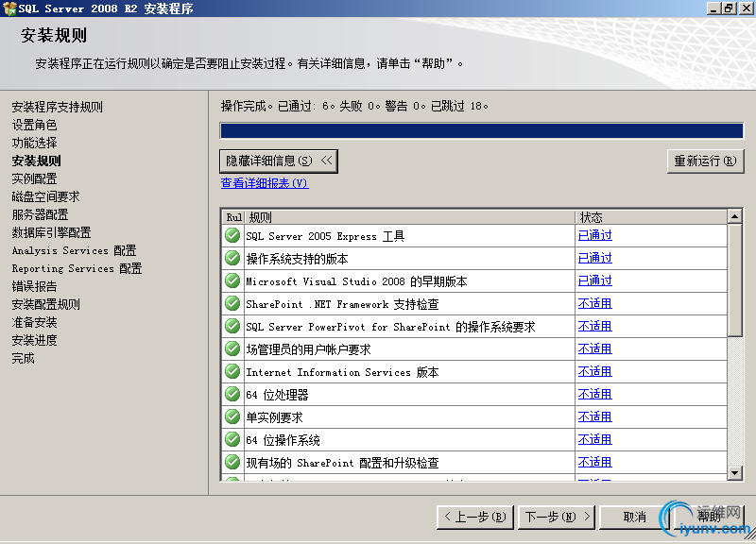Click the installer icon in the title bar
Image resolution: width=756 pixels, height=544 pixels.
[9, 8]
